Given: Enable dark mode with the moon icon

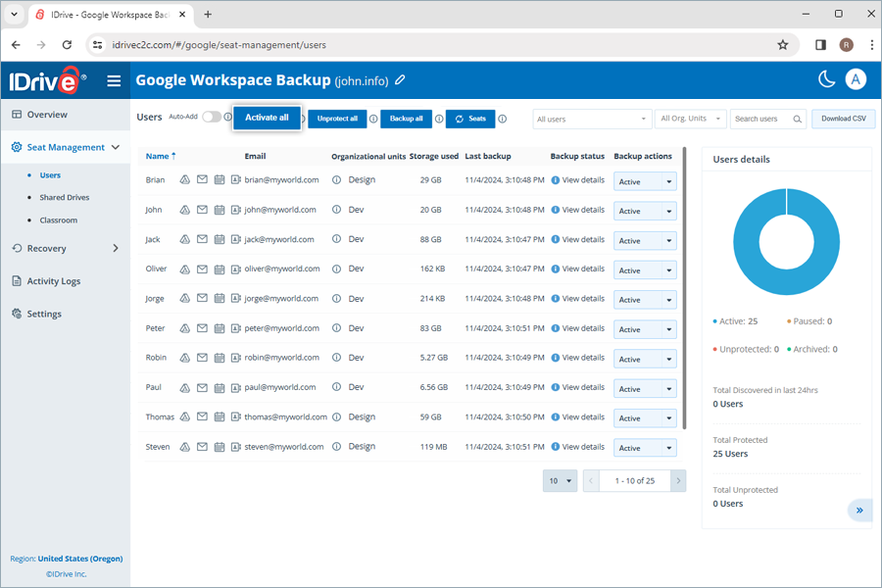Looking at the screenshot, I should click(x=826, y=78).
